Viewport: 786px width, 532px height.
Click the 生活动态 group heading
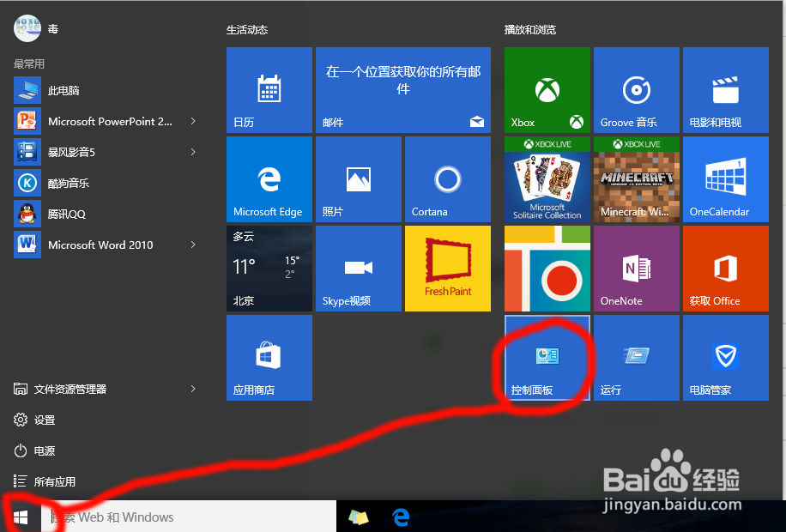[247, 30]
